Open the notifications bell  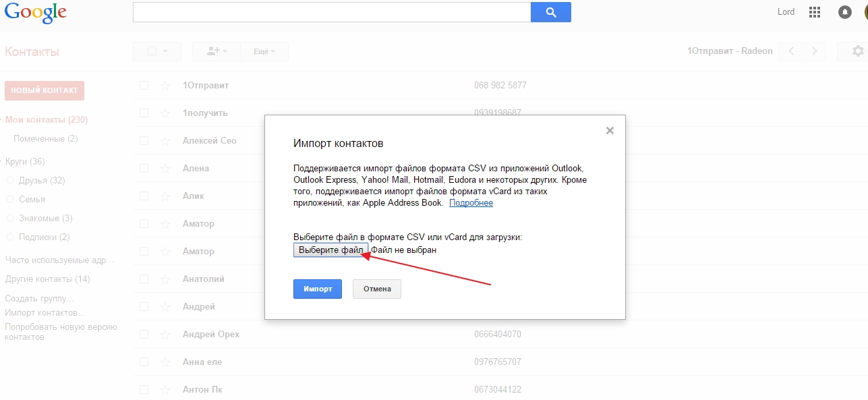[x=844, y=12]
